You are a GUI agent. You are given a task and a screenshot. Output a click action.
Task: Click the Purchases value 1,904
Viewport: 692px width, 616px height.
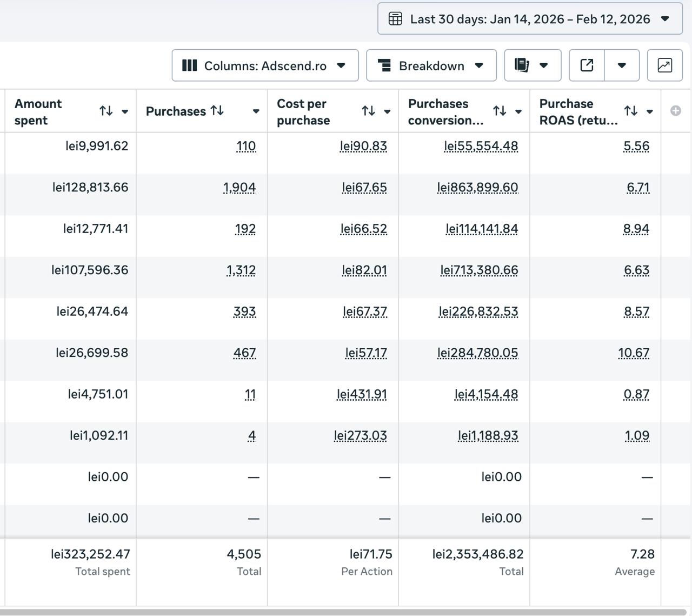tap(239, 188)
